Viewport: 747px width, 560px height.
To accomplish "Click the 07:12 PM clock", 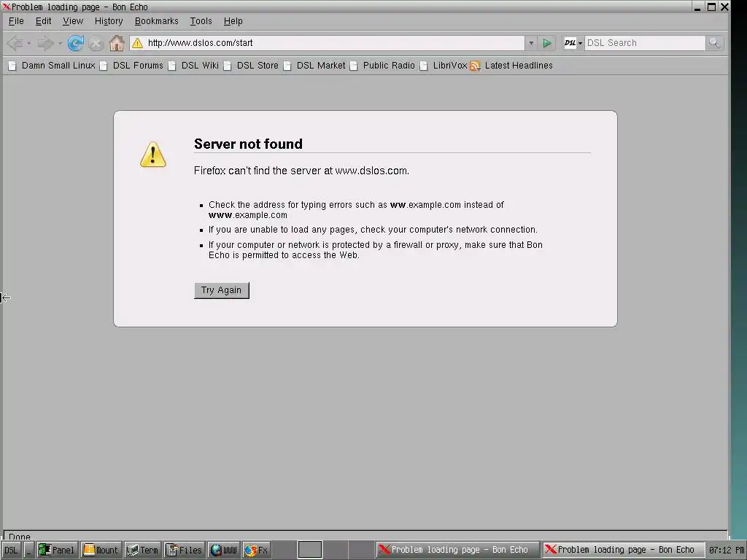I will click(x=727, y=550).
